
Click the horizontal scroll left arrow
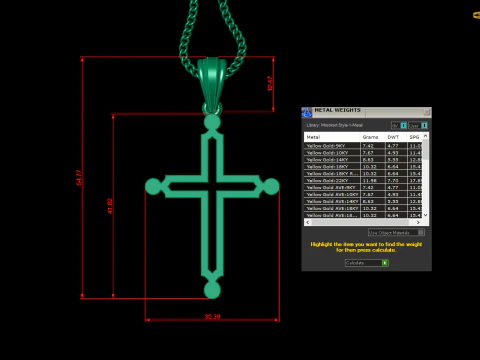[307, 222]
